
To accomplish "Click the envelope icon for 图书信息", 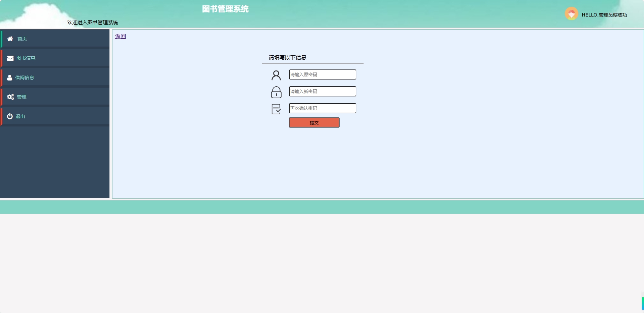I will click(x=10, y=58).
